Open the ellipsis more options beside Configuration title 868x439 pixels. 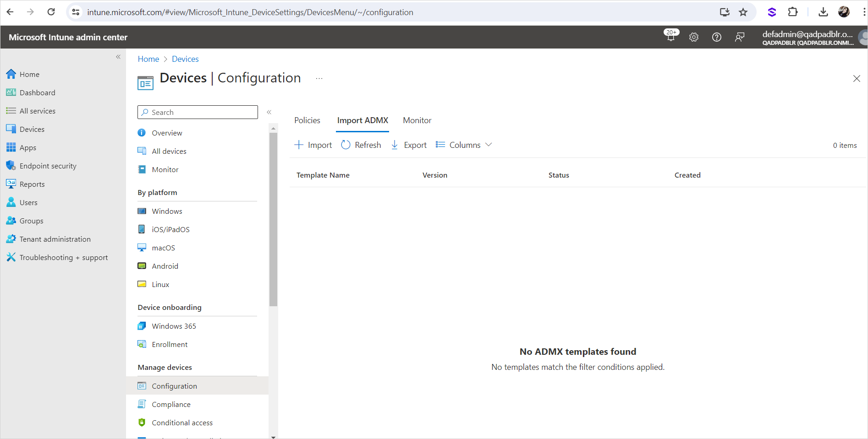tap(319, 79)
